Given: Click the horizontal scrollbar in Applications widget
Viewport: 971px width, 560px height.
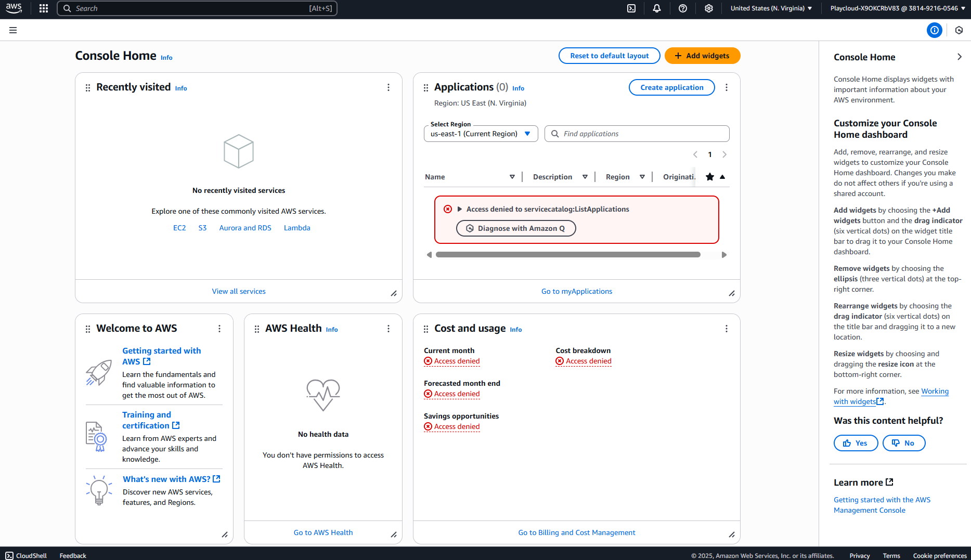Looking at the screenshot, I should click(x=568, y=254).
